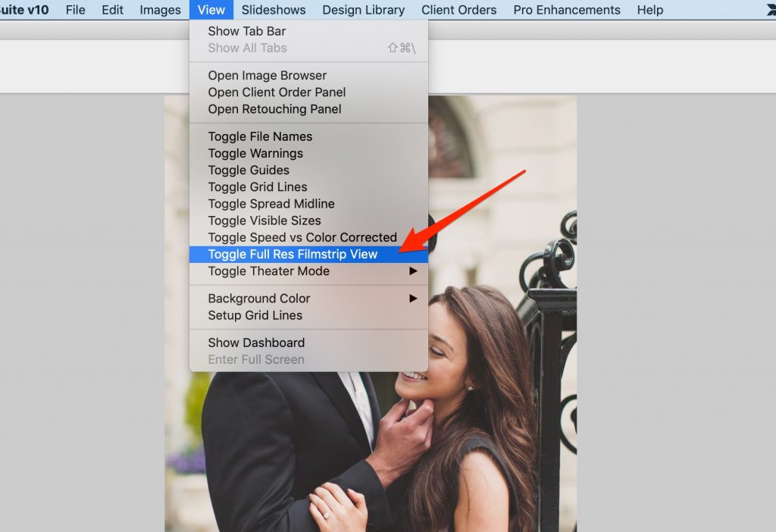776x532 pixels.
Task: Expand Background Color submenu
Action: [309, 298]
